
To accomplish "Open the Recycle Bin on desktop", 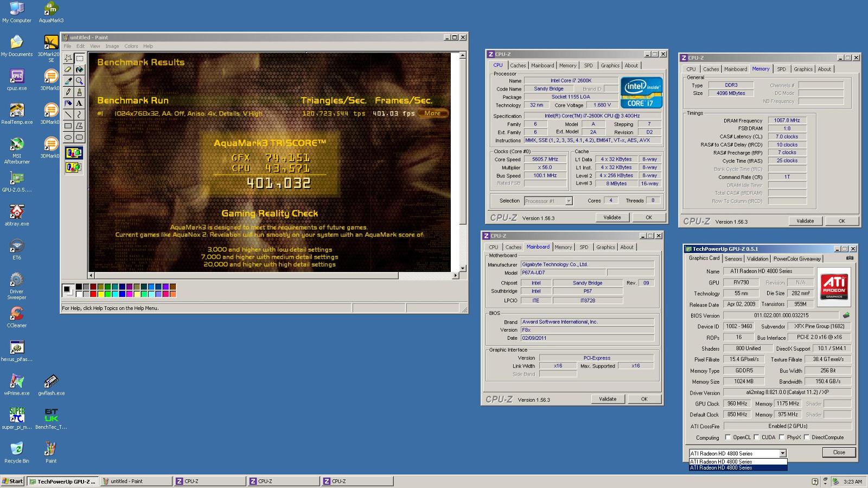I will [17, 452].
